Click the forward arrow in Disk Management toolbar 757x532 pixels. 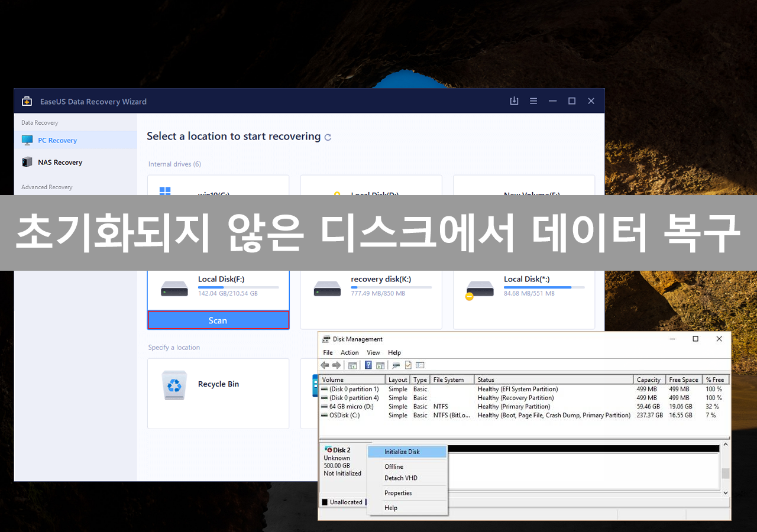[337, 365]
